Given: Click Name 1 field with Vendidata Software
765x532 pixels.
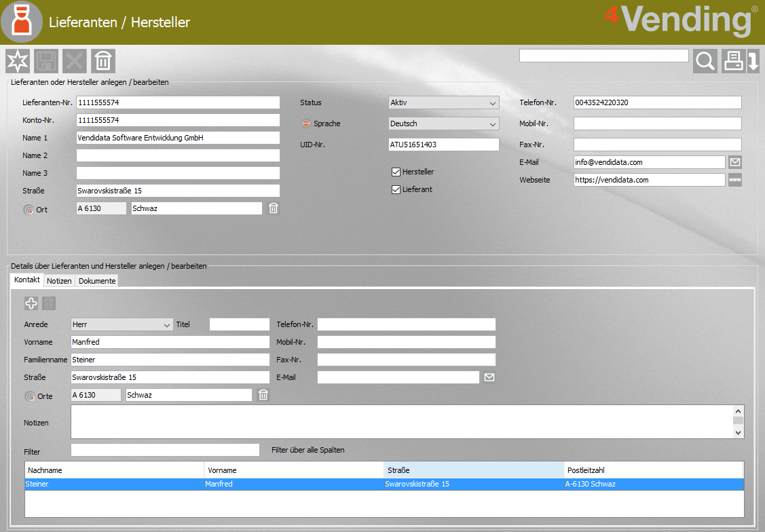Looking at the screenshot, I should coord(178,138).
